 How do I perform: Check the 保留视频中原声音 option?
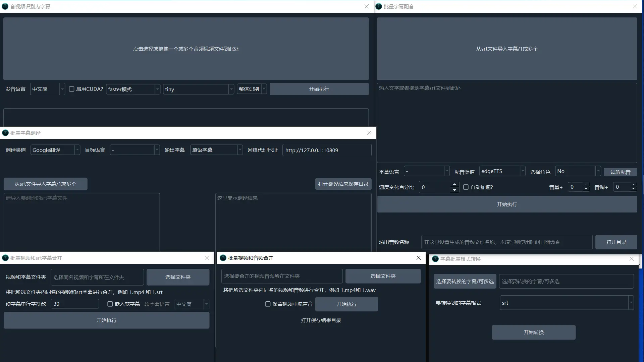(268, 304)
